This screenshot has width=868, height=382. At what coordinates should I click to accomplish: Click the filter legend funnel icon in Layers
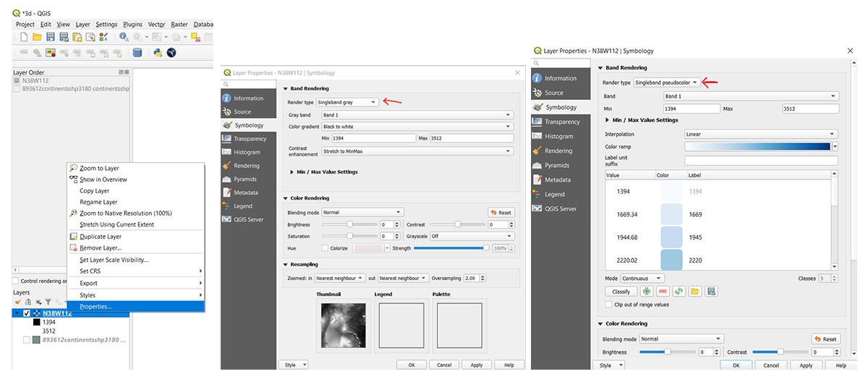[x=48, y=302]
